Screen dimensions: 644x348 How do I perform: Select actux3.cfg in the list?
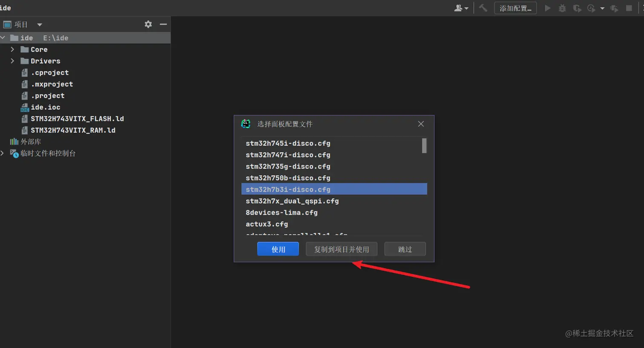click(x=334, y=224)
